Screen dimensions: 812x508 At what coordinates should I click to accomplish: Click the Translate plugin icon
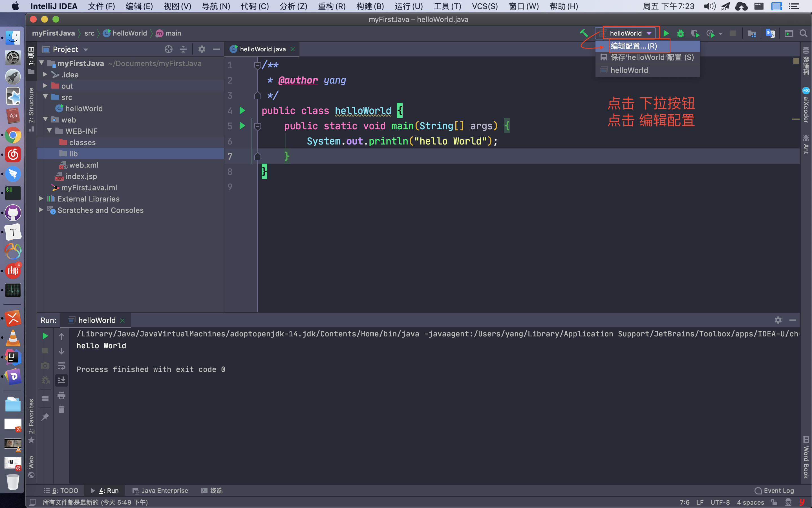click(x=770, y=33)
